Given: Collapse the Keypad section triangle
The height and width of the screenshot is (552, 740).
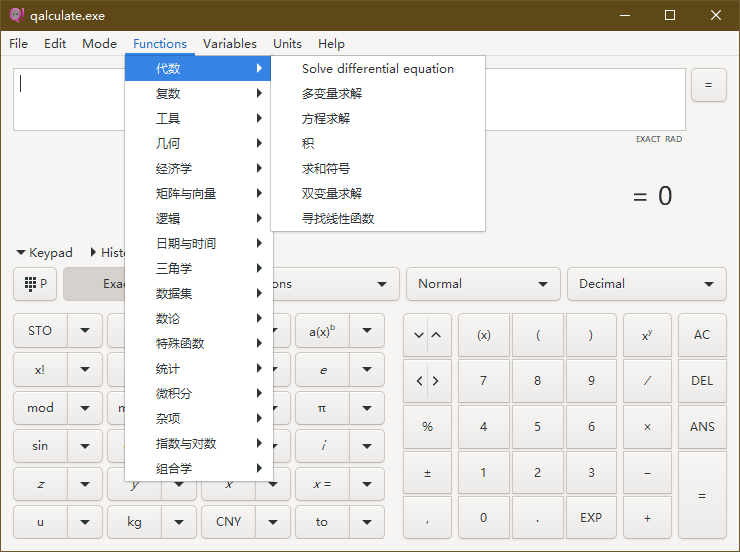Looking at the screenshot, I should 21,253.
